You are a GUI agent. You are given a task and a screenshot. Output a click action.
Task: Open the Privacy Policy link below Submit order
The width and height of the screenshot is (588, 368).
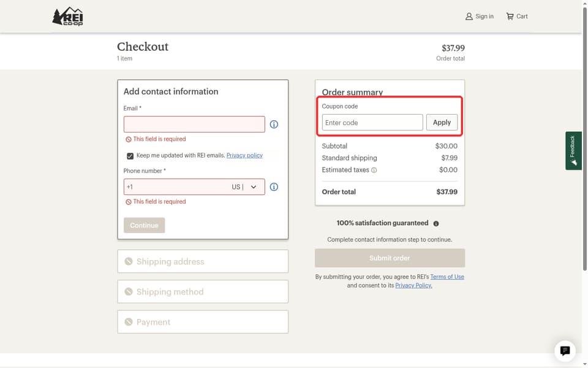coord(413,285)
